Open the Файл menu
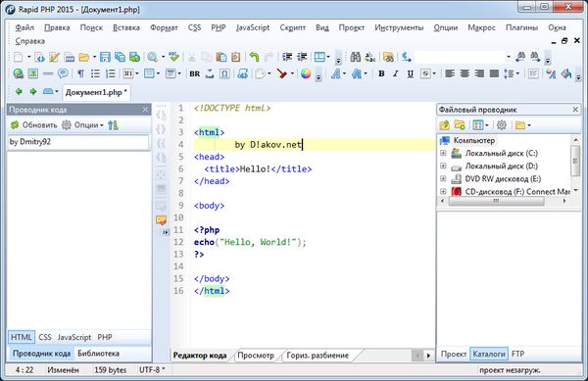 pyautogui.click(x=24, y=27)
